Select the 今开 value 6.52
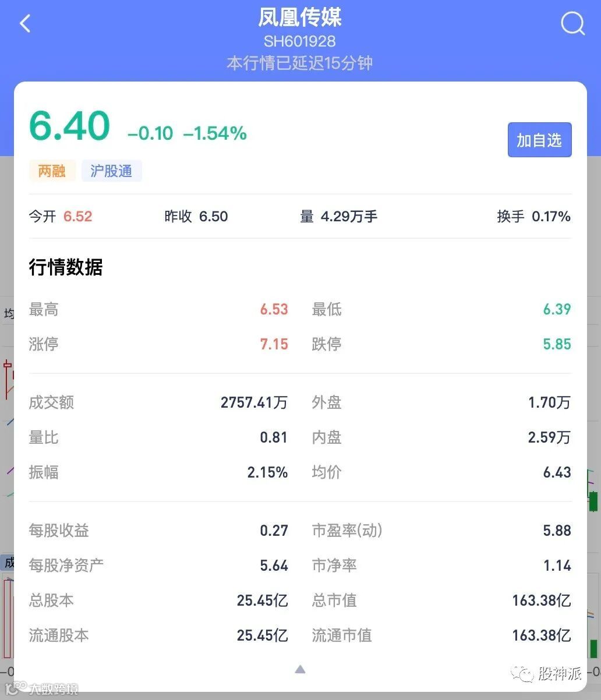Viewport: 601px width, 700px height. [78, 217]
